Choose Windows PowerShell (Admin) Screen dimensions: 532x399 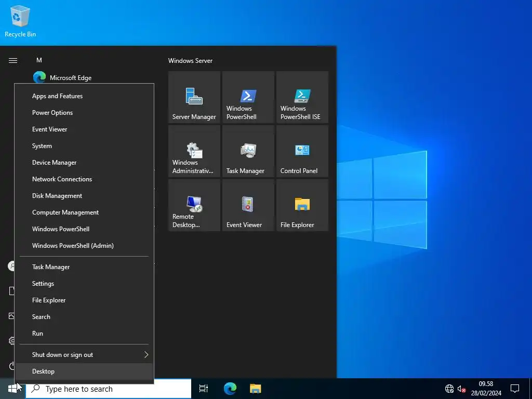84,246
